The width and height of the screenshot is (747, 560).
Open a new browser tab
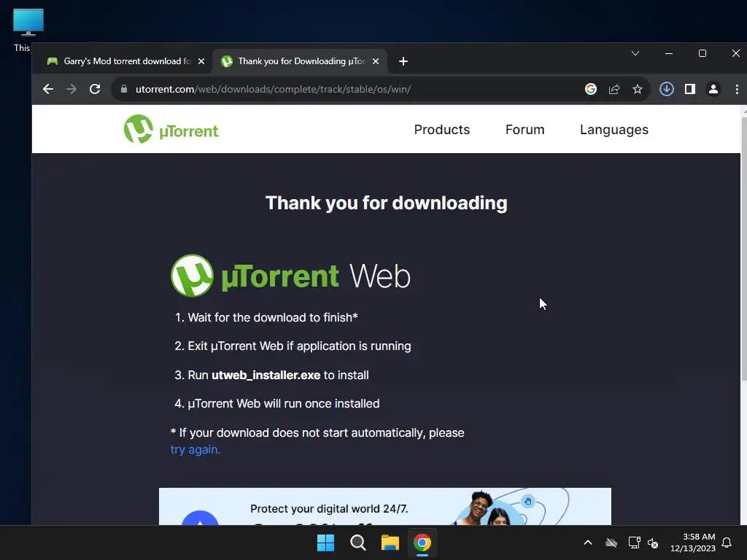pos(403,61)
